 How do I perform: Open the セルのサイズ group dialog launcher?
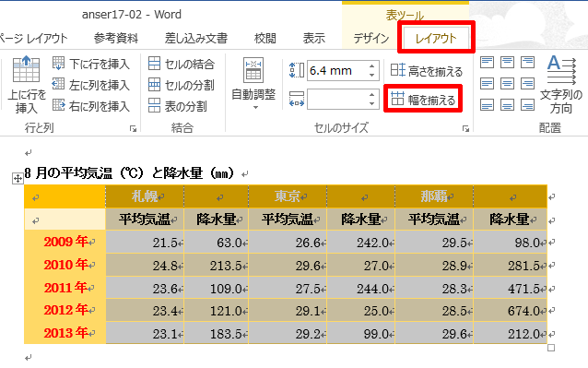click(x=465, y=129)
